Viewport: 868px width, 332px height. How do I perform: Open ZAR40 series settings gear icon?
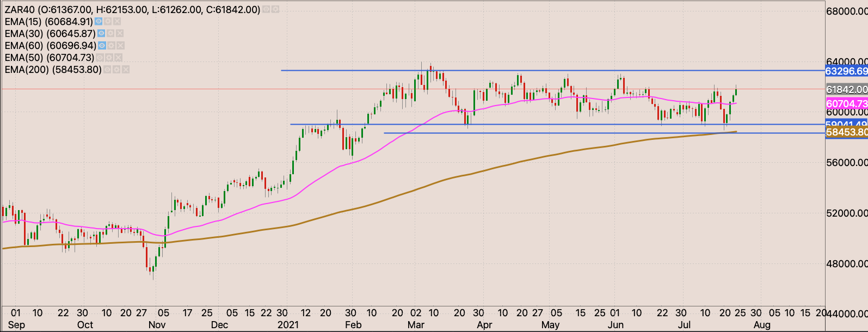275,10
